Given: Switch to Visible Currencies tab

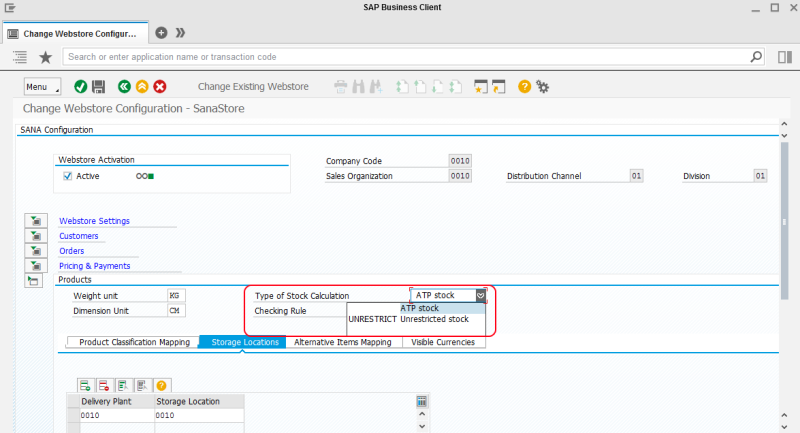Looking at the screenshot, I should tap(443, 342).
